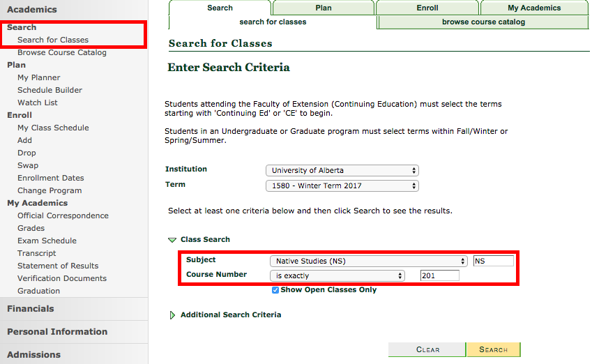Screen dimensions: 592x364
Task: Toggle Show Open Classes Only checkbox
Action: pyautogui.click(x=275, y=290)
